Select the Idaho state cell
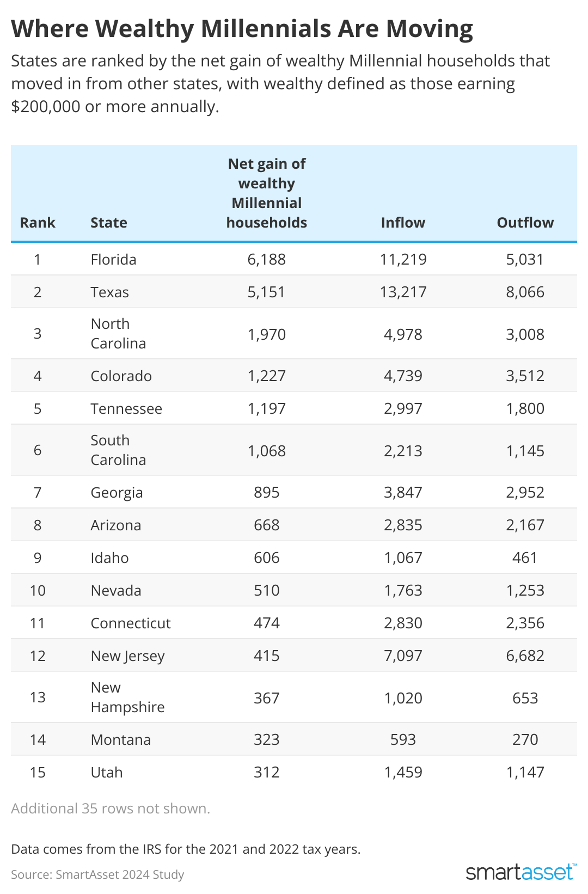Screen dimensions: 588x894 [109, 558]
